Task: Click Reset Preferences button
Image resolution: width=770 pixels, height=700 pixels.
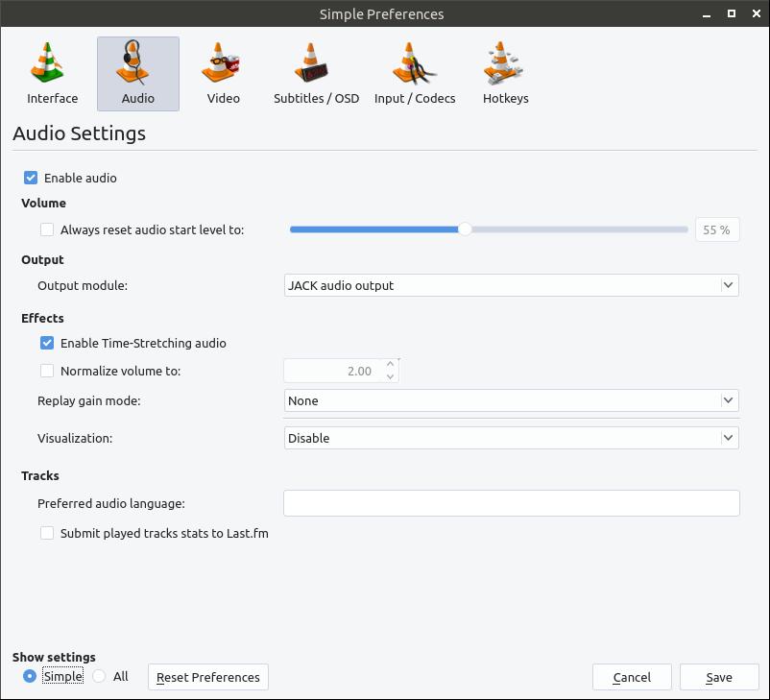Action: 208,677
